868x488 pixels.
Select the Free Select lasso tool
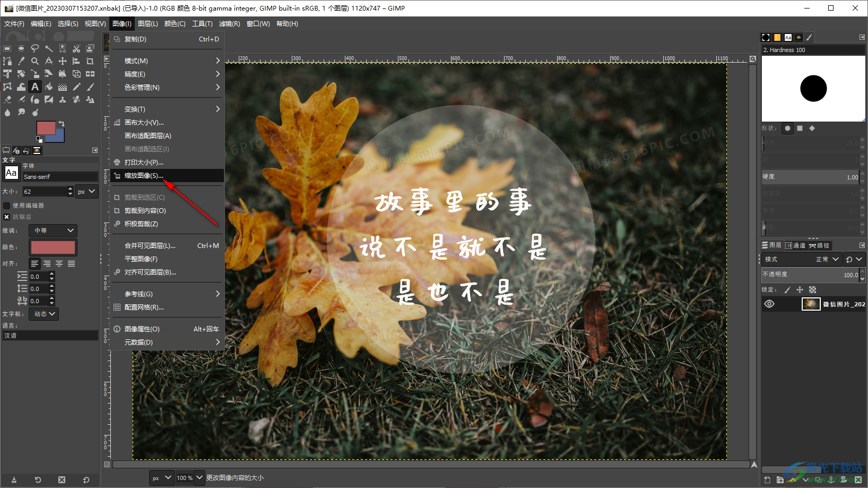pos(35,48)
